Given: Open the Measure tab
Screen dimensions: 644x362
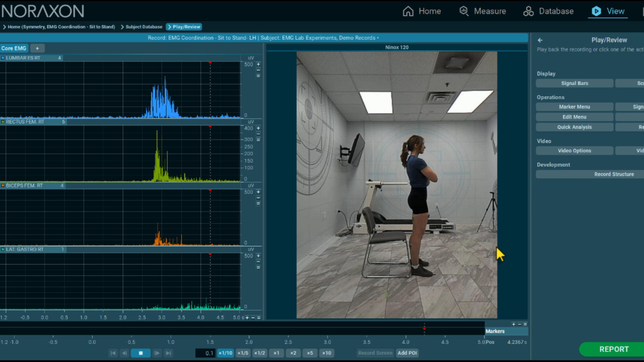Looking at the screenshot, I should [x=482, y=11].
